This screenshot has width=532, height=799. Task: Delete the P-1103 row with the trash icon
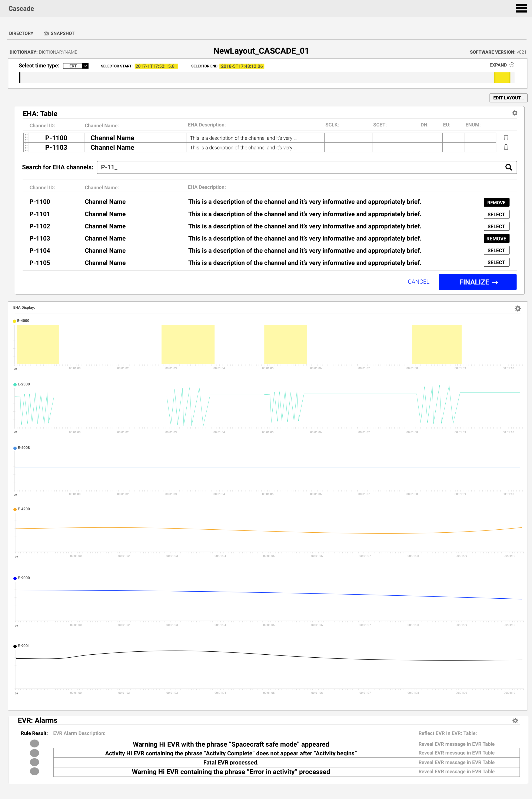tap(506, 147)
